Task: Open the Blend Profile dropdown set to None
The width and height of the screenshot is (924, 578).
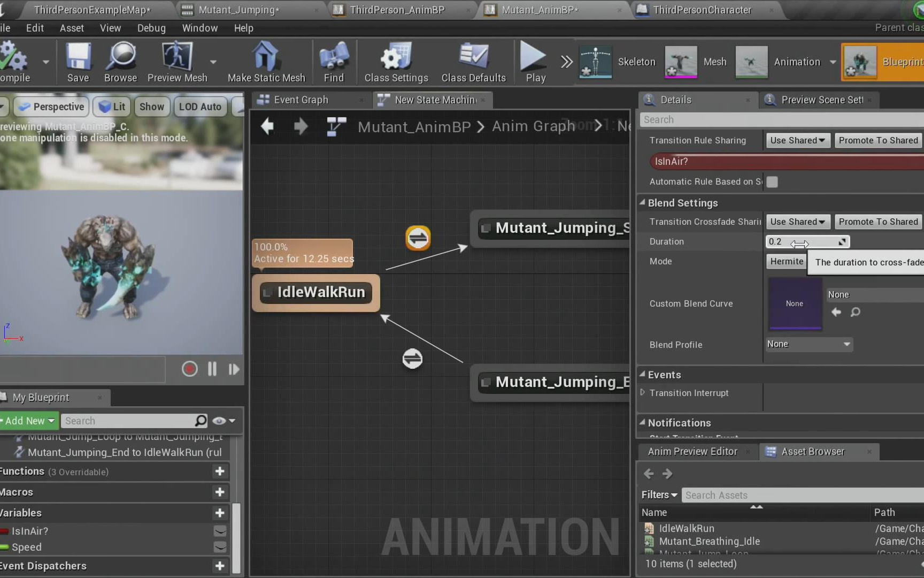Action: coord(808,344)
